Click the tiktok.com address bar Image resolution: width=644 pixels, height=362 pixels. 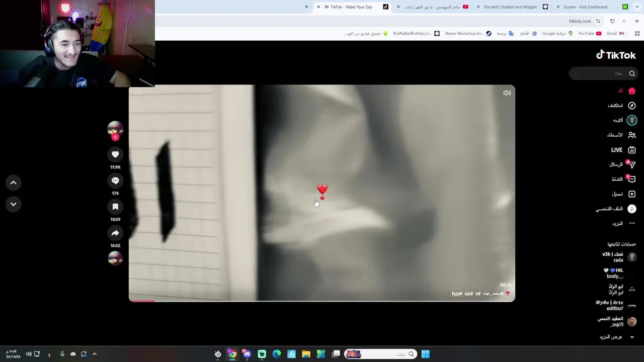click(x=580, y=21)
